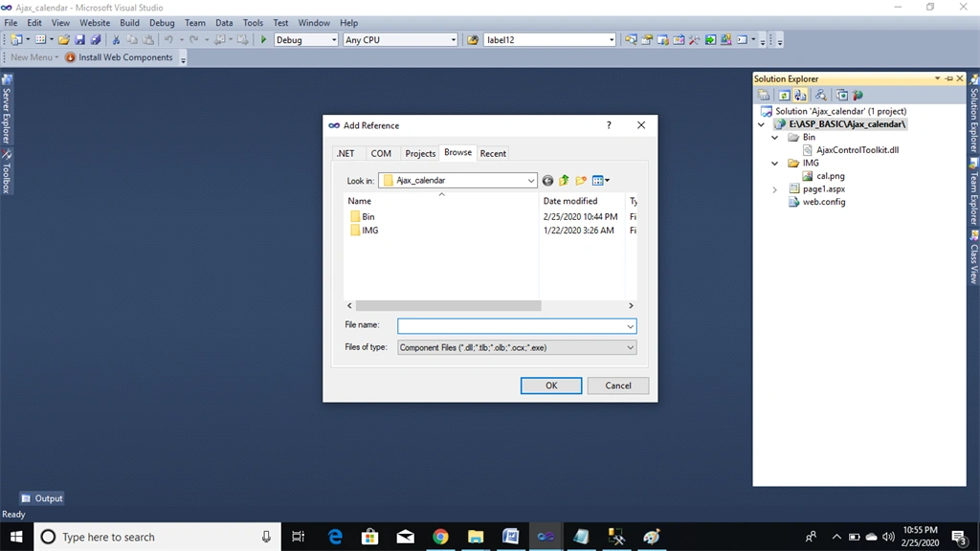Collapse the E:\ASP_BASIC\Ajax_calendar project node
The image size is (980, 551).
pos(761,124)
